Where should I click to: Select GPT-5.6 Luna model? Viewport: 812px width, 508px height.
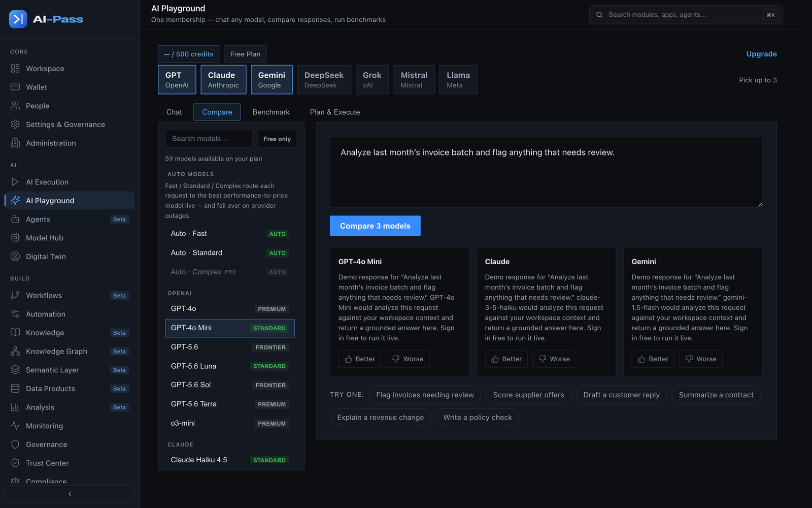click(x=230, y=366)
